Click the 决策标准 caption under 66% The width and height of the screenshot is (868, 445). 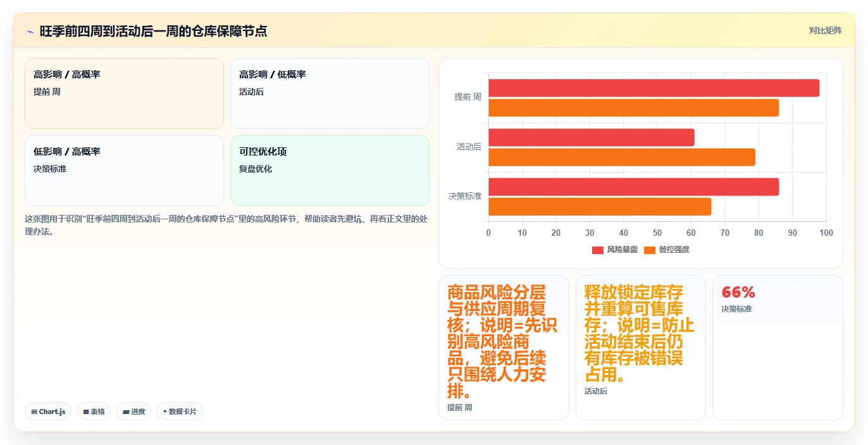736,309
